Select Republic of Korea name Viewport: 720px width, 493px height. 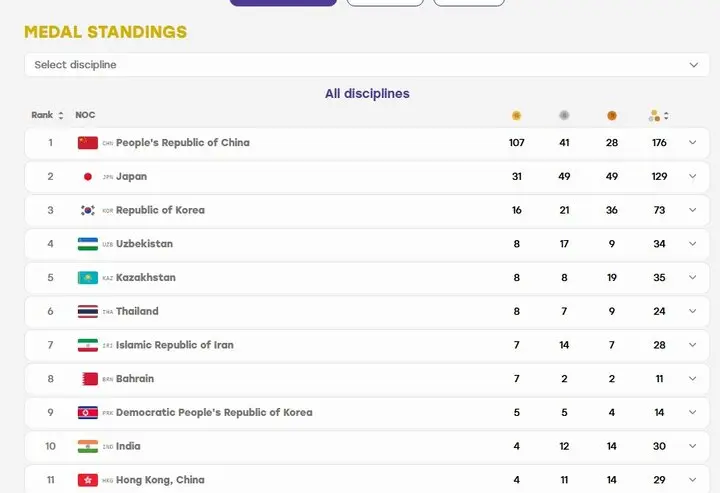point(160,210)
